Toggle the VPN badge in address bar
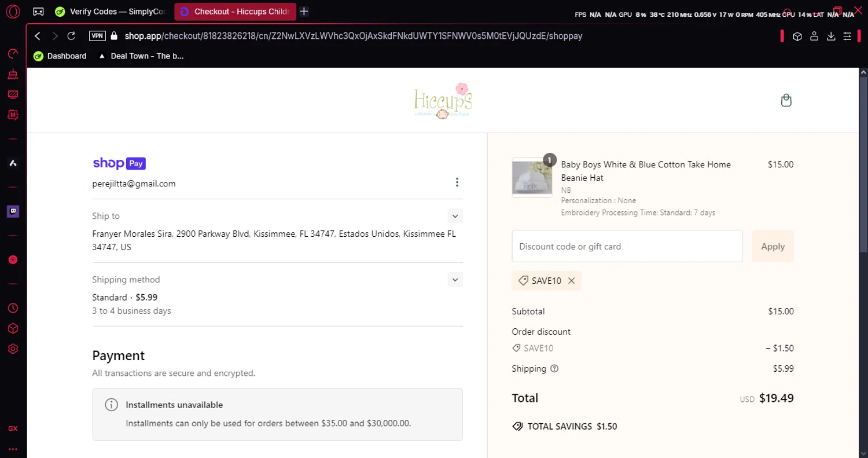 97,36
